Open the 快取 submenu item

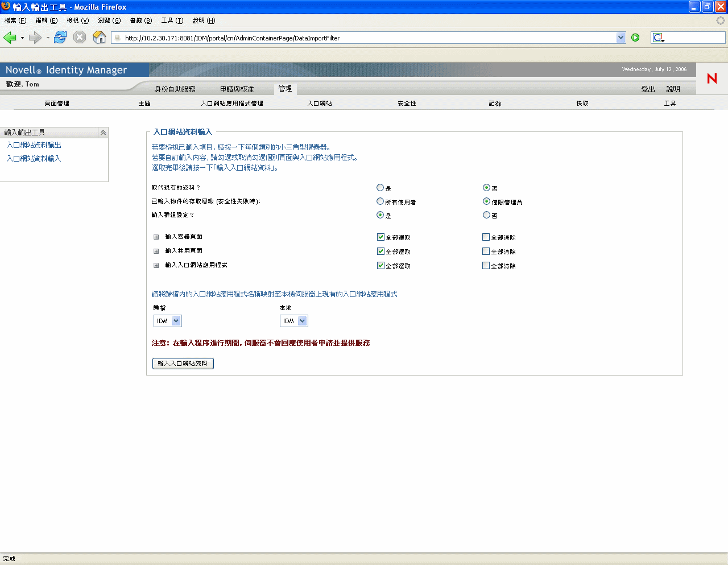click(582, 104)
